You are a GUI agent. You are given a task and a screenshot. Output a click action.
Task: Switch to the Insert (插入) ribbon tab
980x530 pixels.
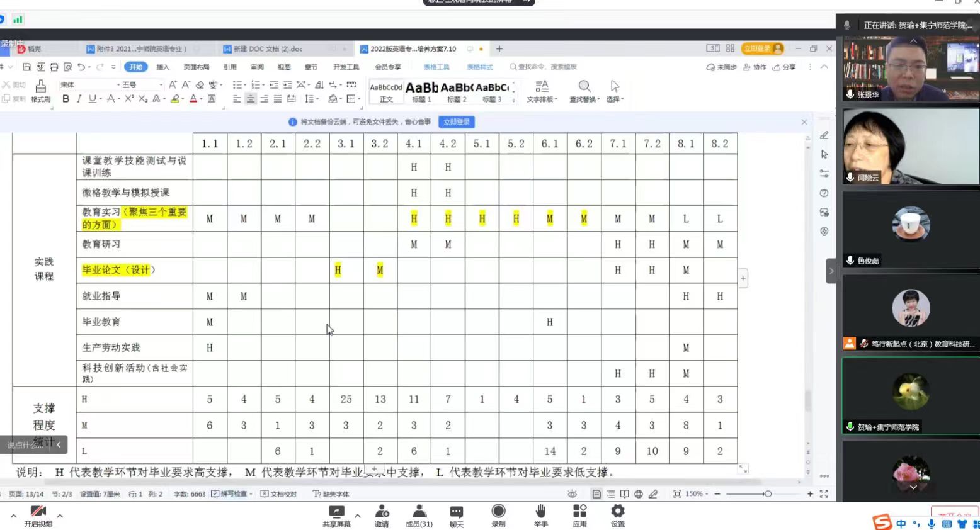point(163,67)
